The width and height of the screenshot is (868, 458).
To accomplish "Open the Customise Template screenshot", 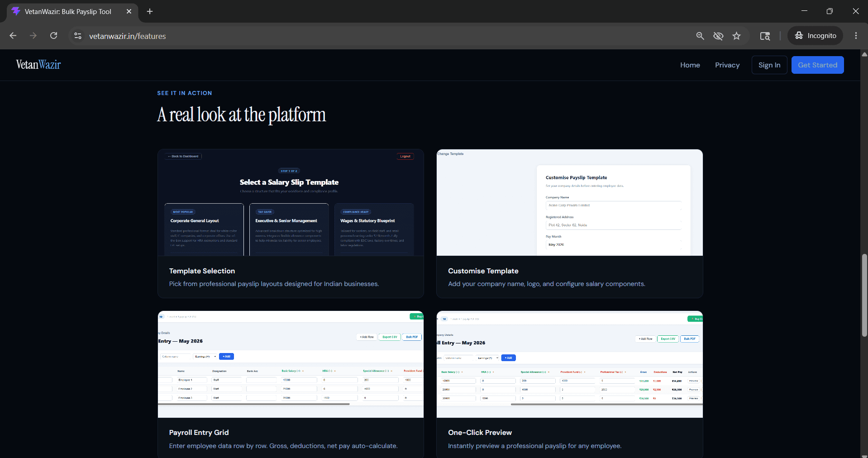I will (570, 203).
